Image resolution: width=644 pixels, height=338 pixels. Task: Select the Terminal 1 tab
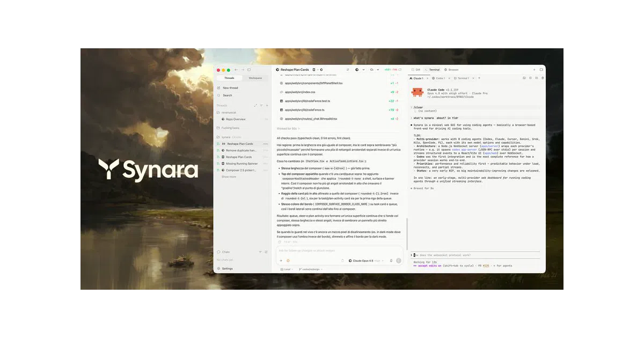pos(460,78)
